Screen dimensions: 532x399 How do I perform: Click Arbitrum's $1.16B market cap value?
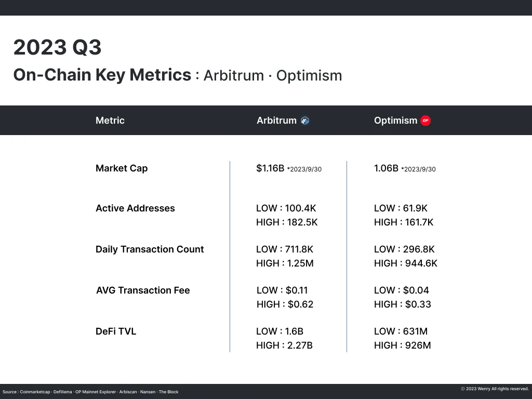coord(270,168)
